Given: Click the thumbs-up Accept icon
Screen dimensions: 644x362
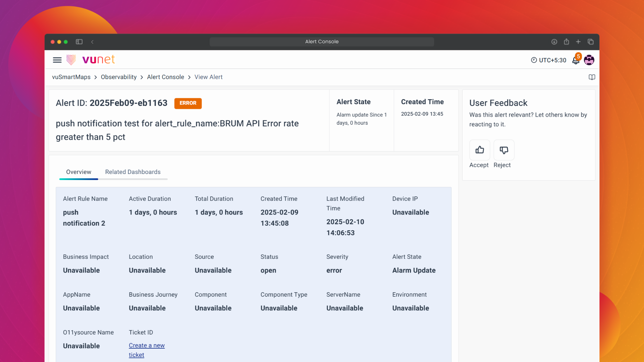Looking at the screenshot, I should click(480, 150).
